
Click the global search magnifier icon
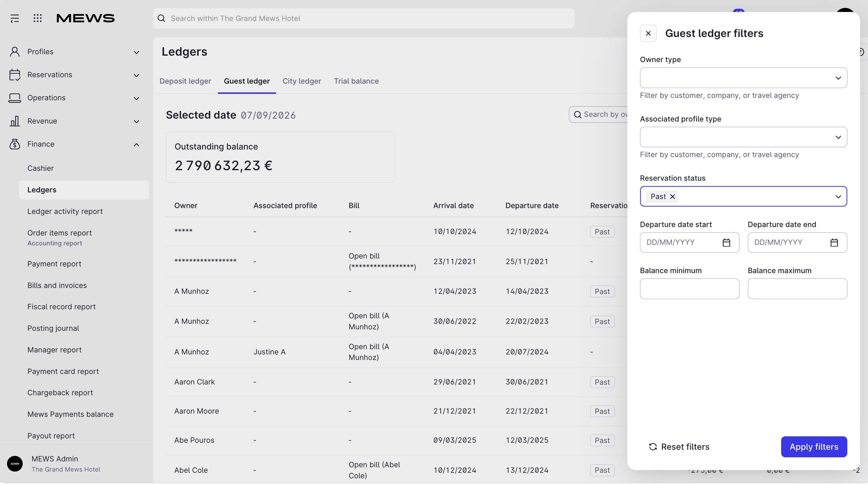[x=161, y=19]
